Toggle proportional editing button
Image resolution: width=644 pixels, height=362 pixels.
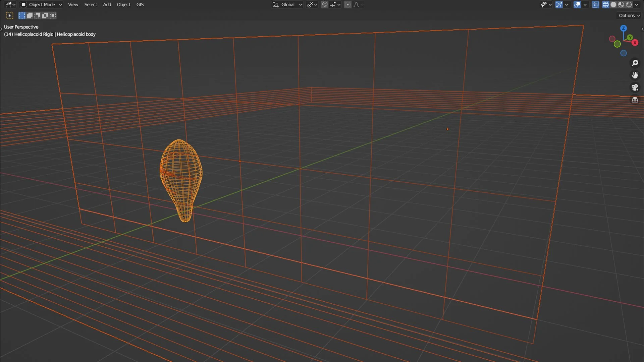pyautogui.click(x=347, y=5)
